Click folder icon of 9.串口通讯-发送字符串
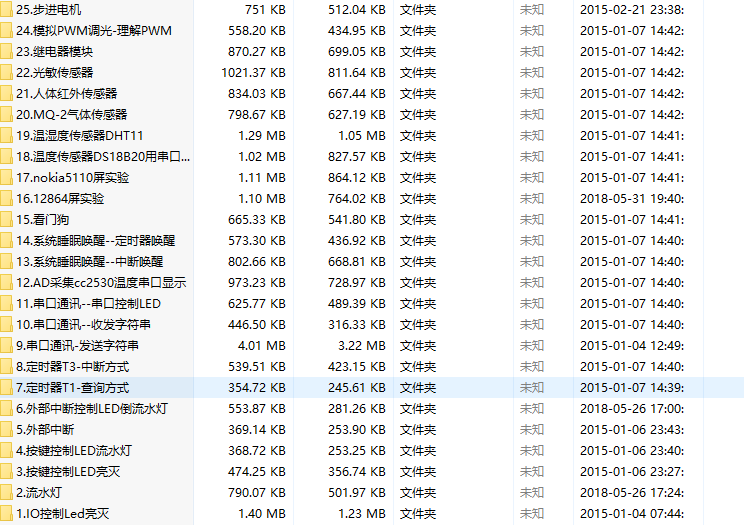 click(6, 346)
